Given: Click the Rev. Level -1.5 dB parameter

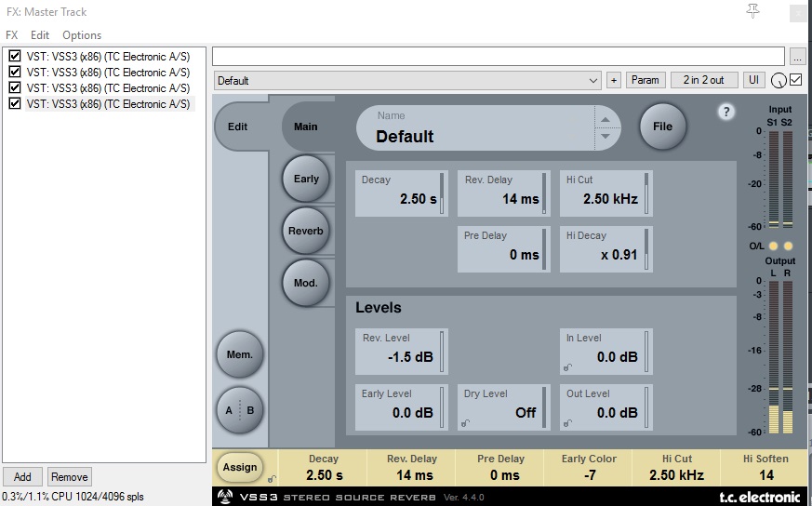Looking at the screenshot, I should (401, 352).
